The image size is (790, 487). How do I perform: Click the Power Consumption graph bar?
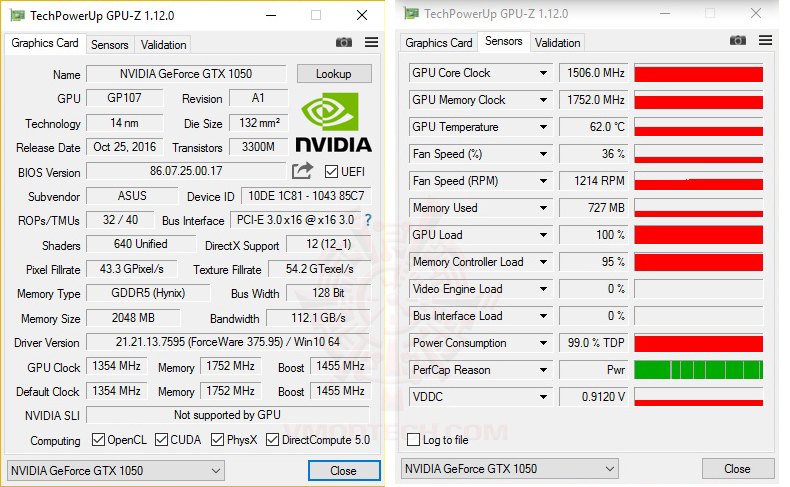(x=698, y=343)
